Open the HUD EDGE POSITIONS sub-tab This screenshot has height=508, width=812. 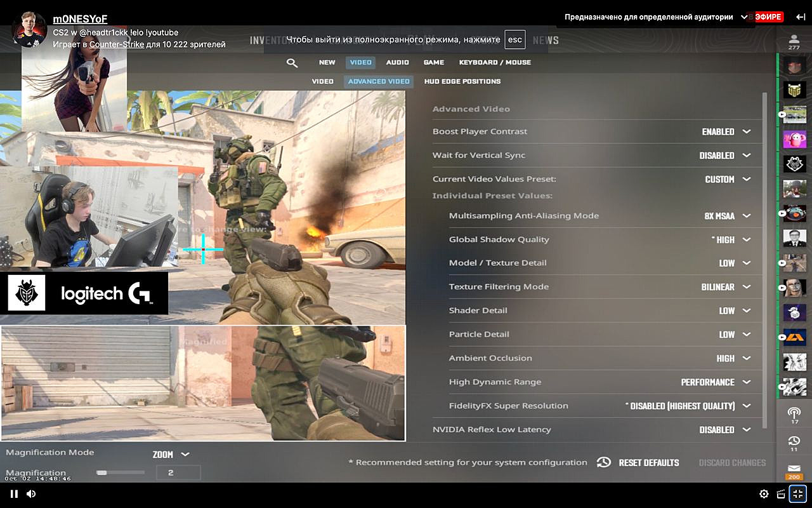[462, 81]
